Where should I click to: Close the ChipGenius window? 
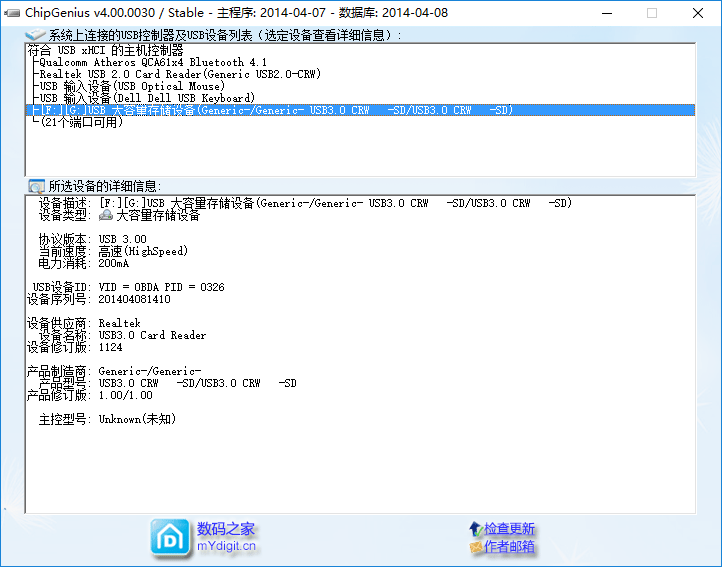pos(698,13)
